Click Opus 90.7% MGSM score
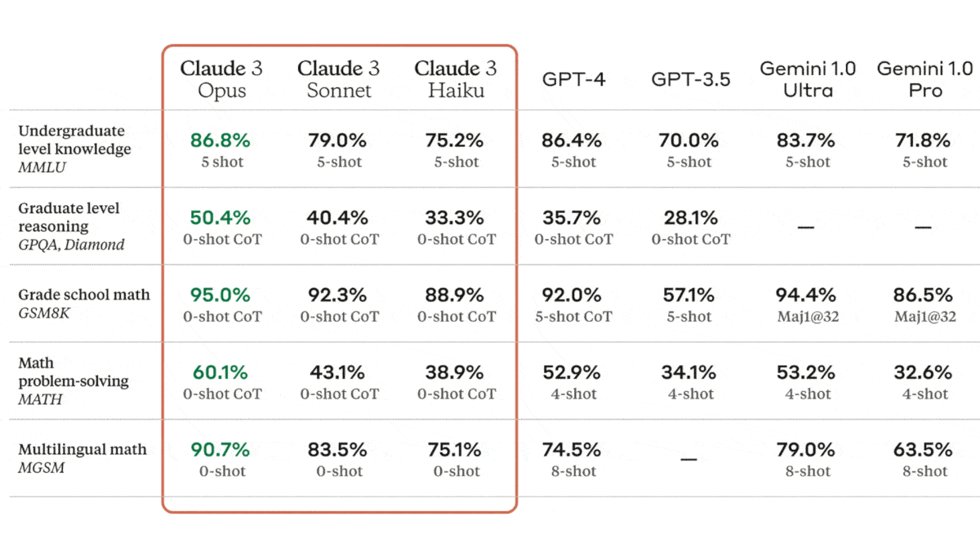The width and height of the screenshot is (980, 552). click(221, 450)
